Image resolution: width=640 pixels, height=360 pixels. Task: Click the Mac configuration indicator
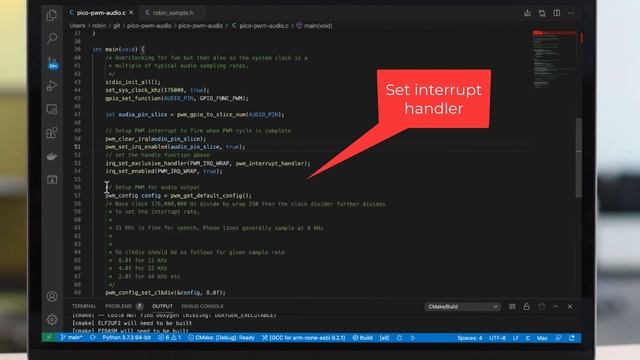pos(542,338)
